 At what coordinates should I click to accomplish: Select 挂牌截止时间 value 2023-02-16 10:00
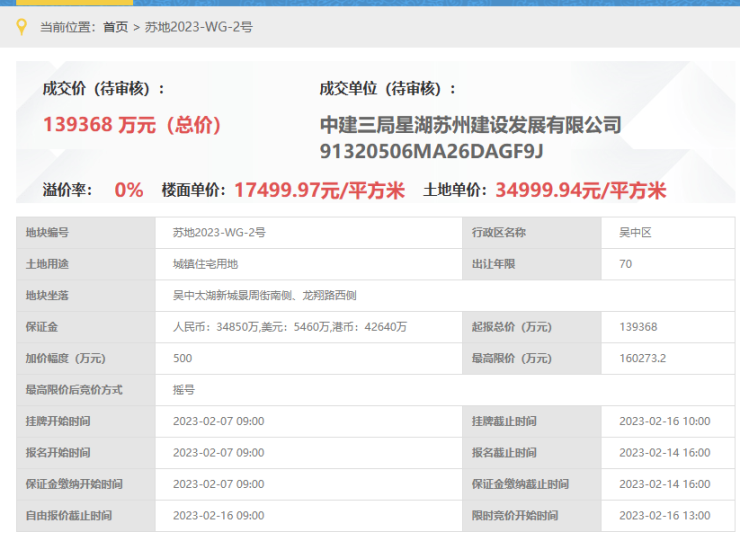tap(664, 421)
